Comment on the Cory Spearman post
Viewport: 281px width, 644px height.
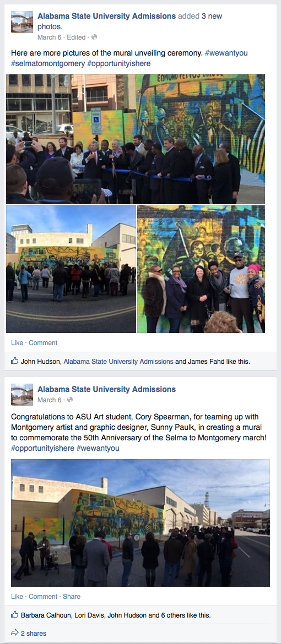click(43, 596)
